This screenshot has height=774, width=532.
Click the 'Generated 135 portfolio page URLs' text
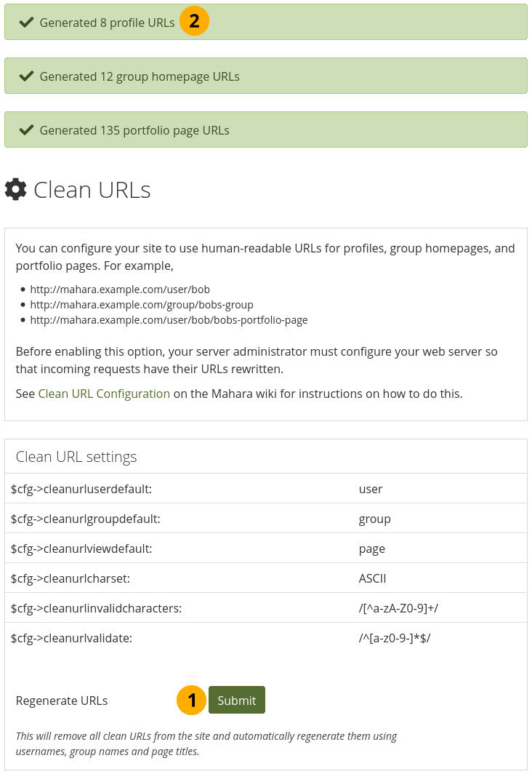[x=134, y=130]
